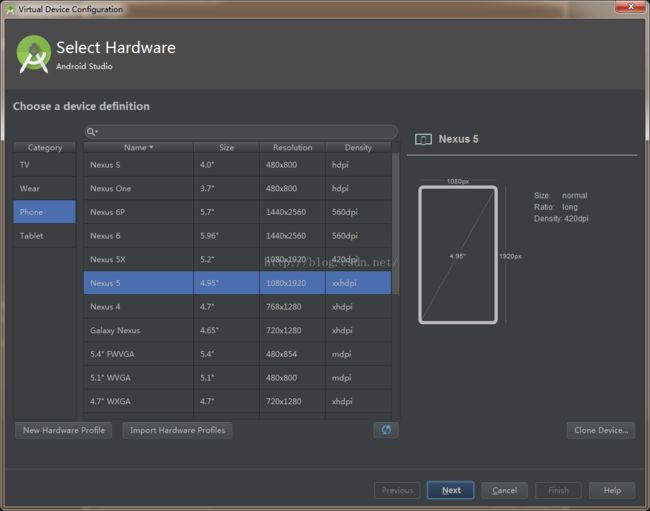650x511 pixels.
Task: Click the Ratio: long detail text
Action: tap(556, 207)
